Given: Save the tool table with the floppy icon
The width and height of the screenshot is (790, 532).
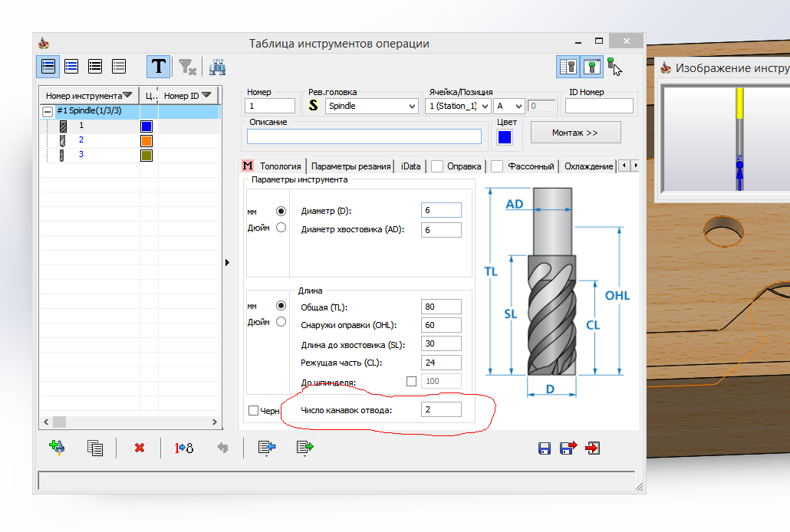Looking at the screenshot, I should 544,448.
